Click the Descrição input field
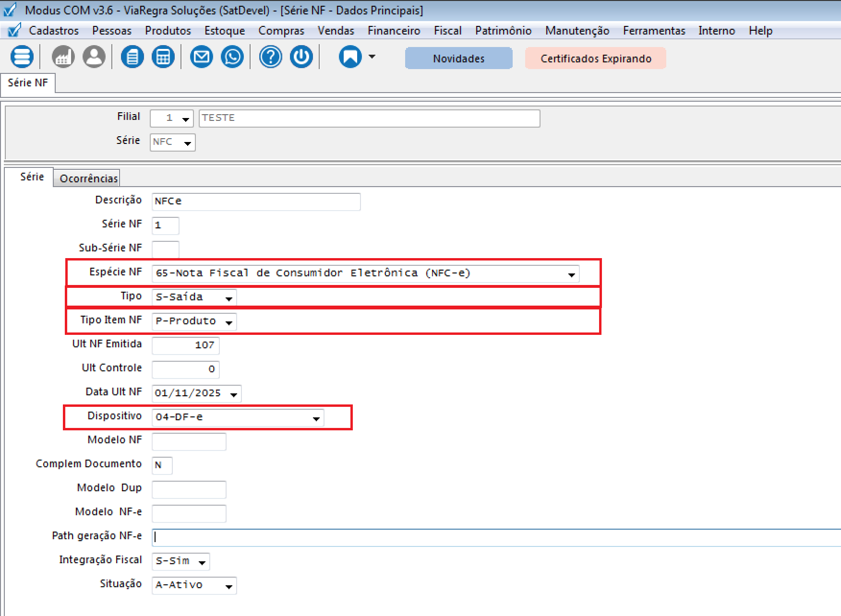Viewport: 841px width, 616px height. pyautogui.click(x=256, y=201)
